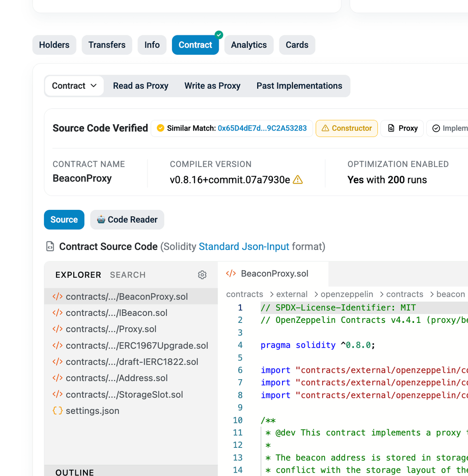Click the v0.8.16+commit.07a7930e version text

tap(230, 180)
